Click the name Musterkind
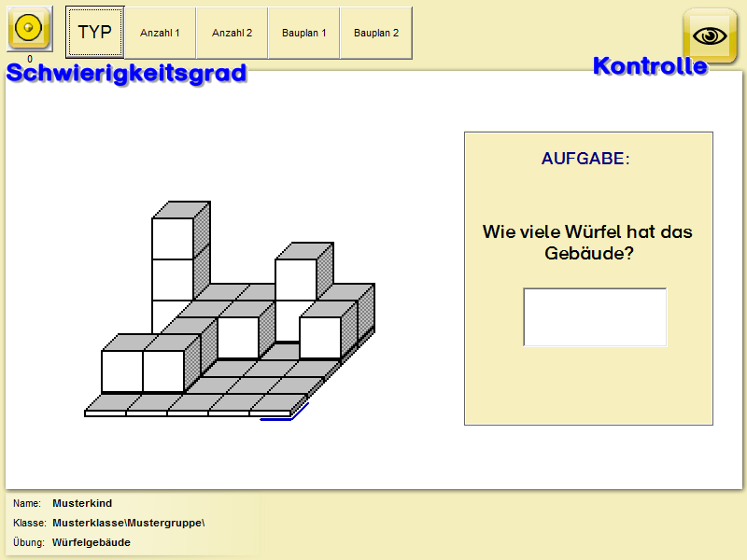The height and width of the screenshot is (560, 747). tap(82, 503)
